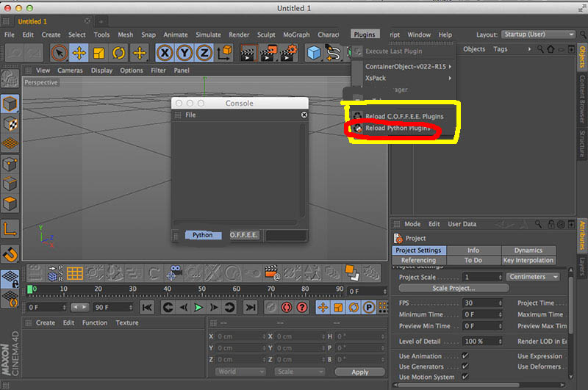The height and width of the screenshot is (390, 588).
Task: Select the Move tool in the top toolbar
Action: tap(79, 53)
